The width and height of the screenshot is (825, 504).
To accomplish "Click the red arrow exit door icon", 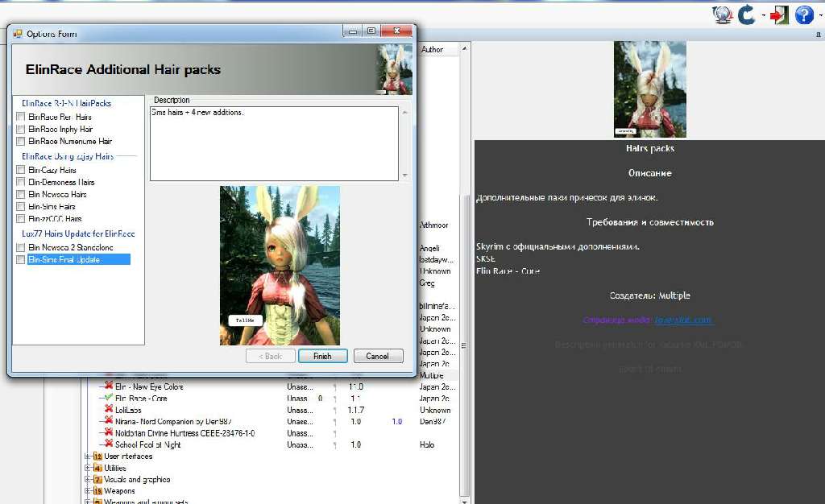I will (779, 14).
